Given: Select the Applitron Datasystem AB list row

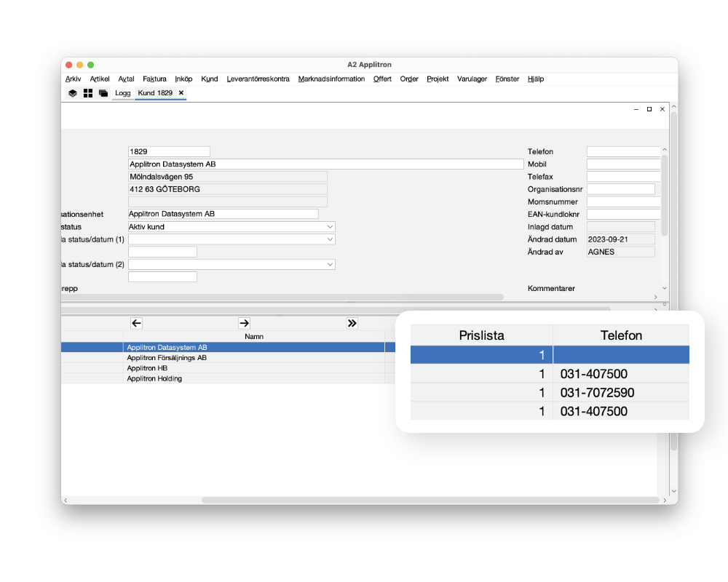Looking at the screenshot, I should click(x=228, y=347).
